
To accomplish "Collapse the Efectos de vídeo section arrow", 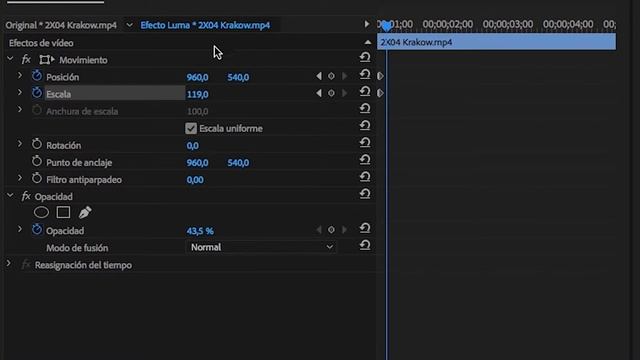I will click(x=368, y=42).
